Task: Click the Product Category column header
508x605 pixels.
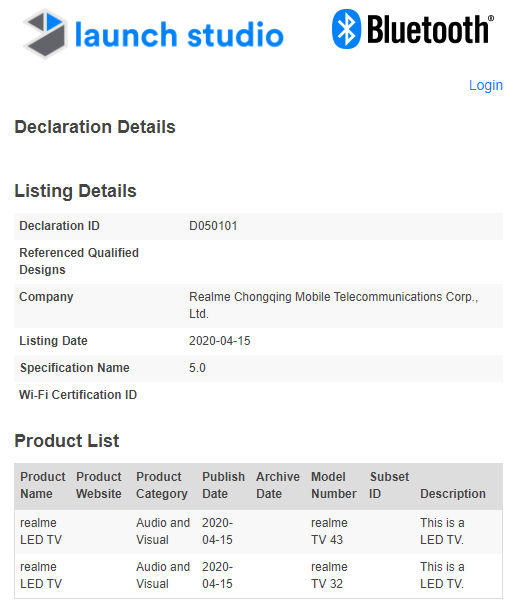Action: point(162,485)
